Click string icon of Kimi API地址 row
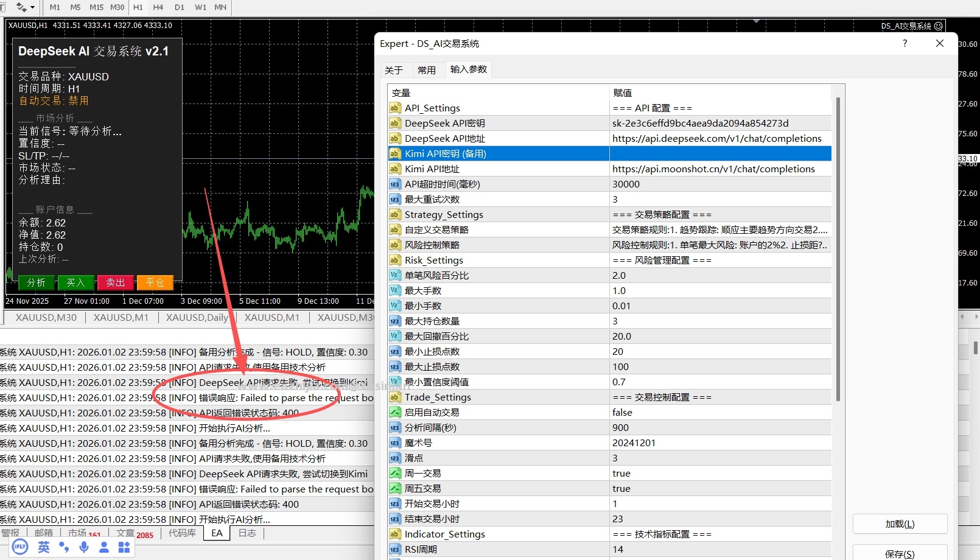 pos(395,169)
